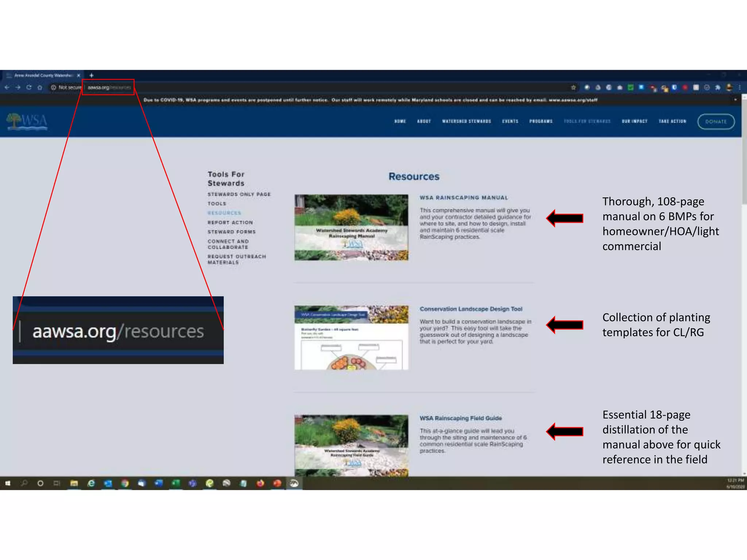Open the extensions puzzle-piece icon
The width and height of the screenshot is (747, 560).
(x=718, y=87)
